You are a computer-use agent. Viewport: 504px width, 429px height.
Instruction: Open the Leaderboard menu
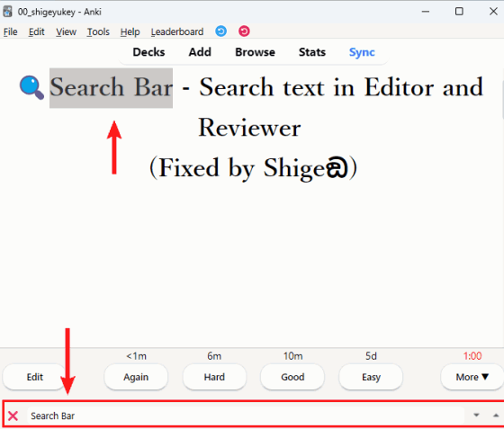pyautogui.click(x=177, y=31)
